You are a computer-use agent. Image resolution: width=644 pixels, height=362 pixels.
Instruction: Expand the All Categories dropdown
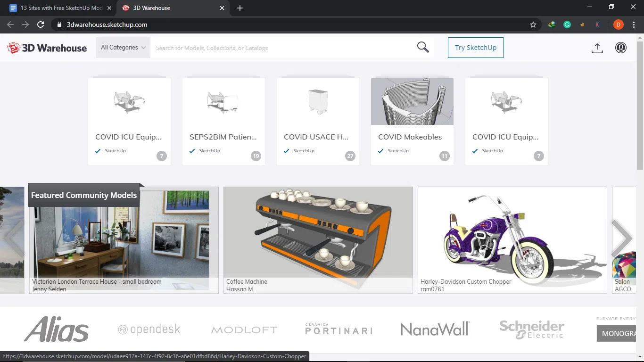point(123,47)
